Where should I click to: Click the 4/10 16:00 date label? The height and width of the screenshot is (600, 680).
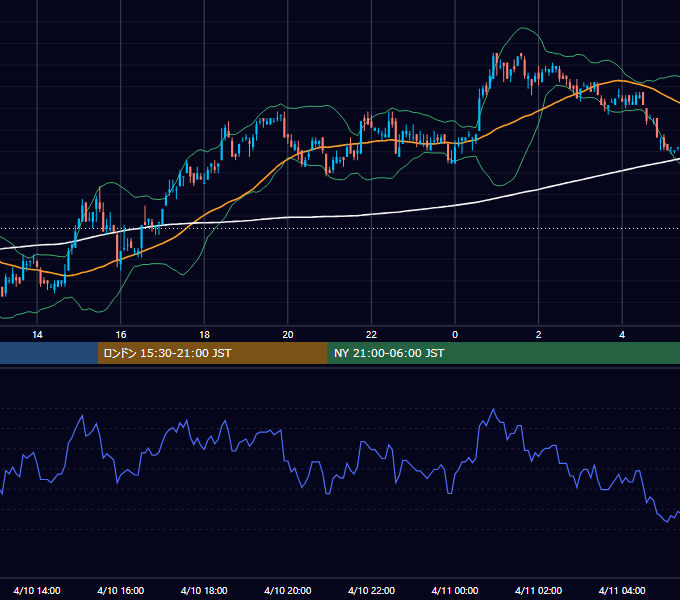121,590
